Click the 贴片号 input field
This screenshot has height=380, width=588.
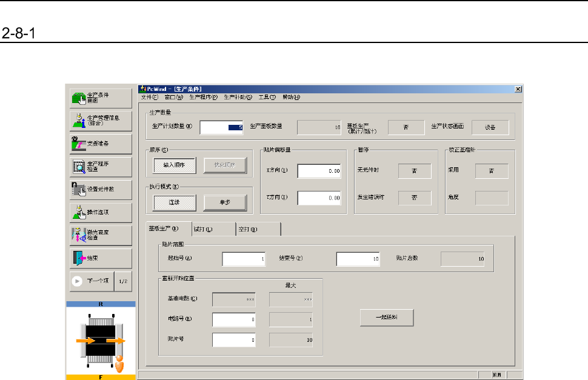(234, 340)
